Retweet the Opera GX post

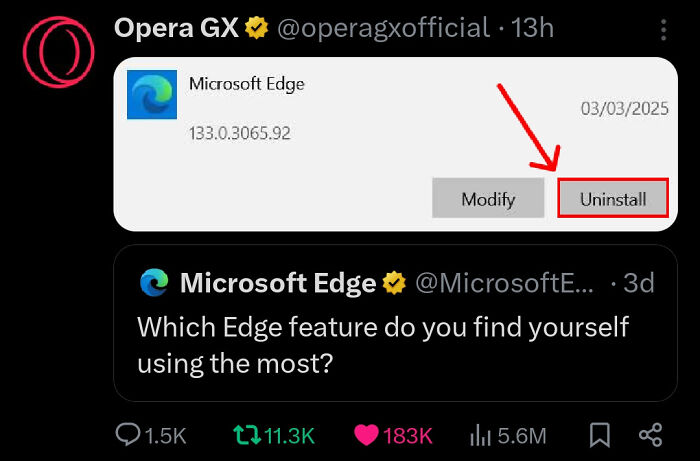tap(245, 435)
